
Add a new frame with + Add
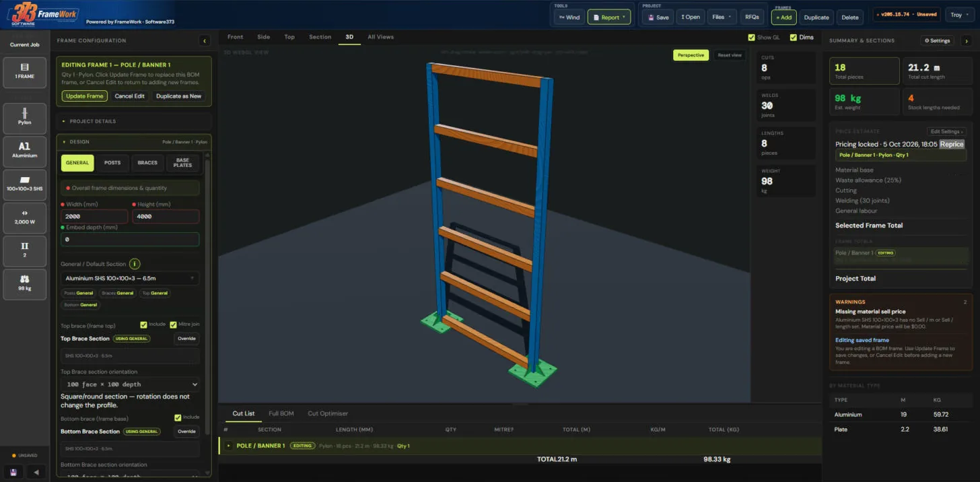(x=784, y=17)
